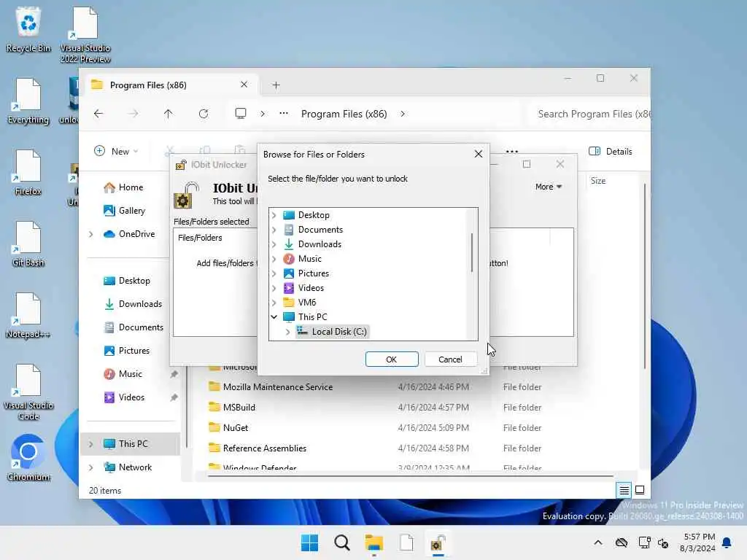
Task: Expand the Desktop node in browse tree
Action: pyautogui.click(x=274, y=215)
